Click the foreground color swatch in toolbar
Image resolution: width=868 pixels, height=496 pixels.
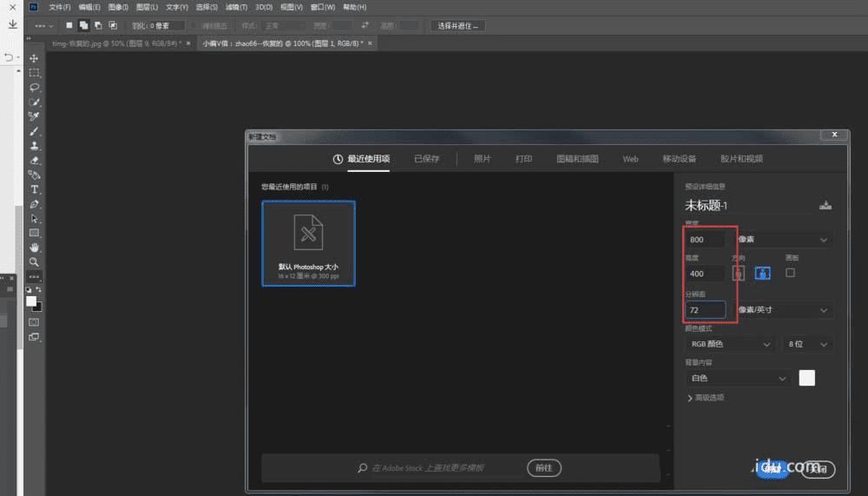click(x=31, y=301)
